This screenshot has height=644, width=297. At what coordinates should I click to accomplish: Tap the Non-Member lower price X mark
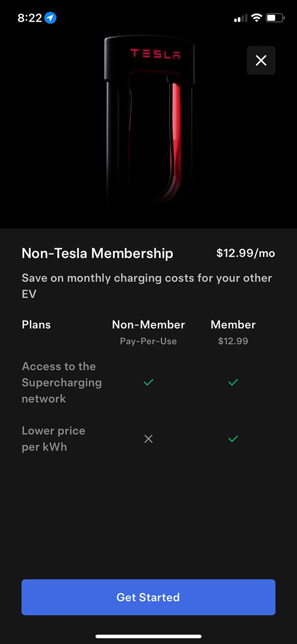pyautogui.click(x=148, y=438)
